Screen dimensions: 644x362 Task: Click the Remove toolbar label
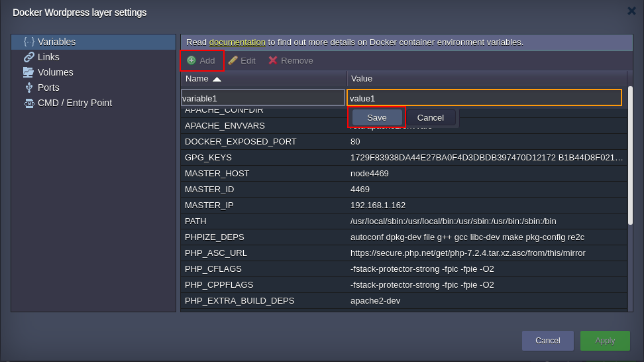(297, 61)
